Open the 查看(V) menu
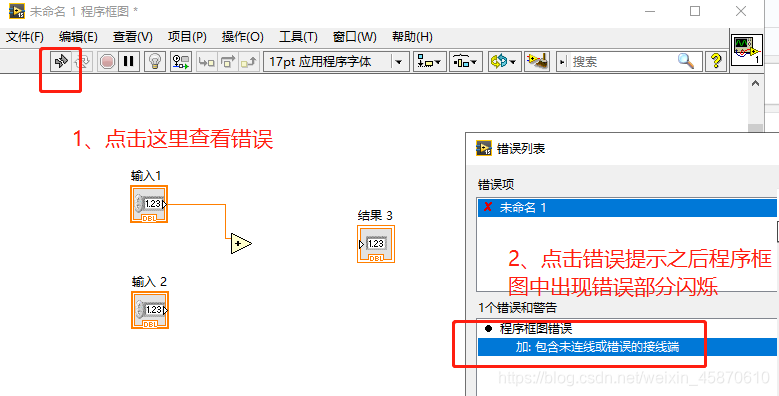Viewport: 779px width, 396px height. (x=133, y=37)
